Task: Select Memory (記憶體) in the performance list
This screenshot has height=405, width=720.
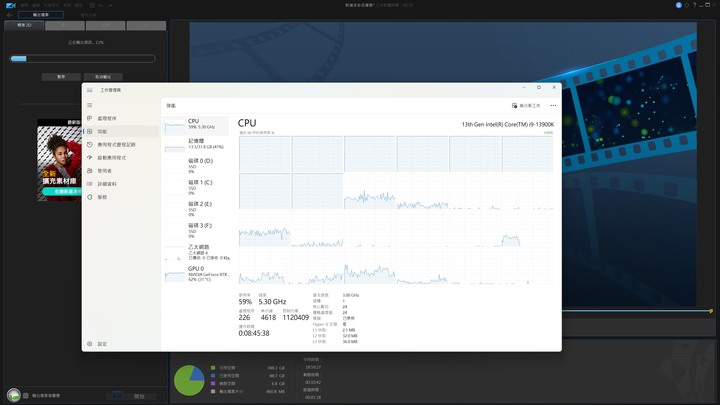Action: 196,145
